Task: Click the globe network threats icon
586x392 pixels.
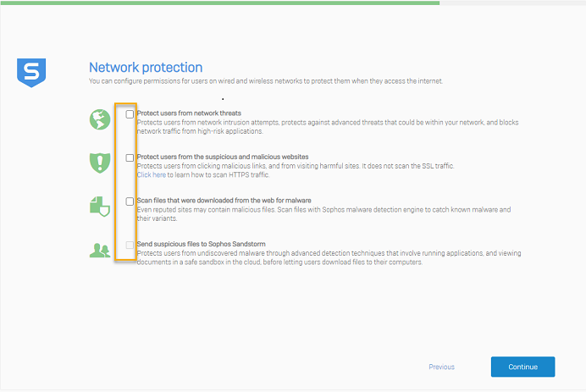Action: tap(100, 119)
